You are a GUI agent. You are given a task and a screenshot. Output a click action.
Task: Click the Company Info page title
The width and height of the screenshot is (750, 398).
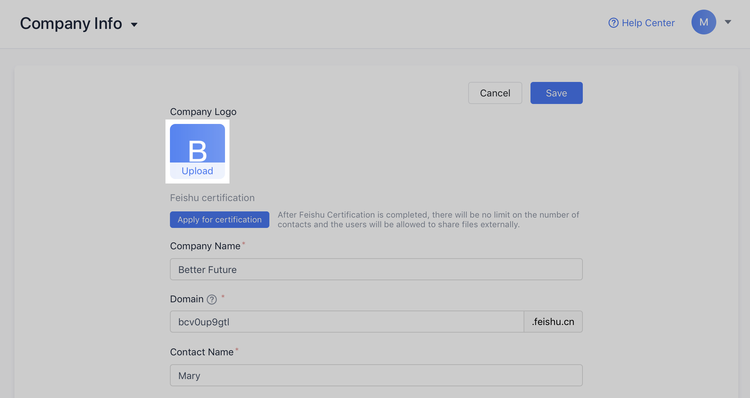pos(71,23)
